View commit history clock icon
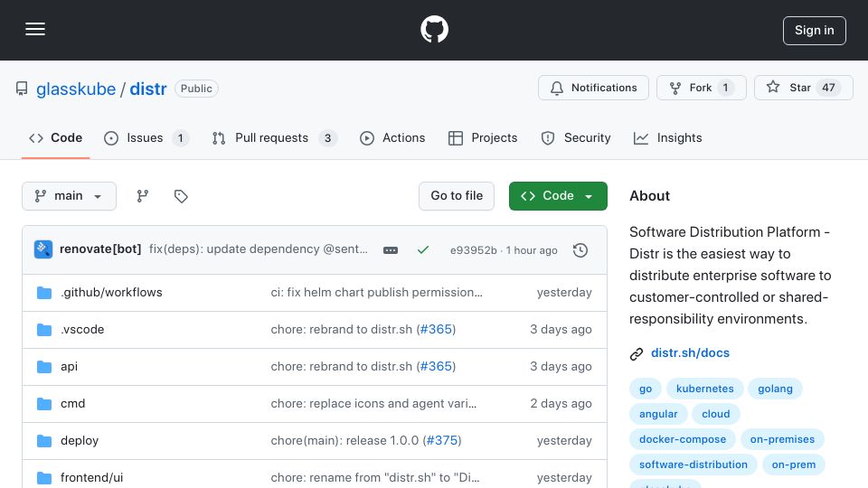 click(x=580, y=250)
